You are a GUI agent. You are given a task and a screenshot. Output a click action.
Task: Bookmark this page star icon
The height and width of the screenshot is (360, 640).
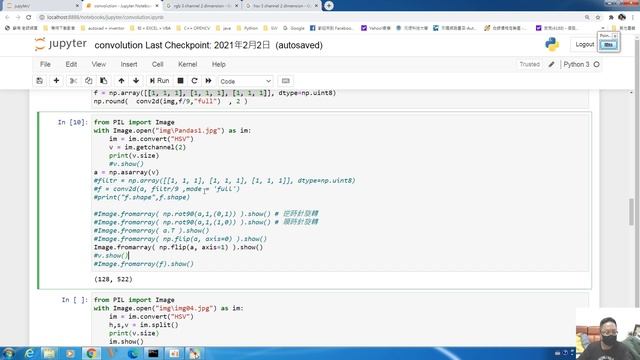click(598, 17)
